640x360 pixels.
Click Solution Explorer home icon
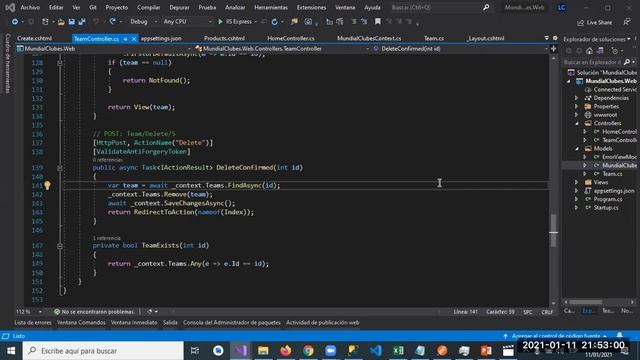coord(589,51)
